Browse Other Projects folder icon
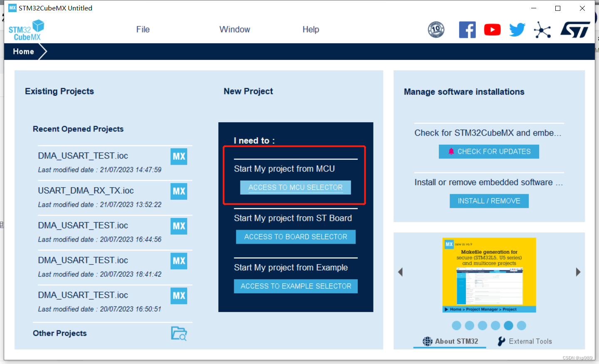Viewport: 599px width, 364px height. coord(179,333)
